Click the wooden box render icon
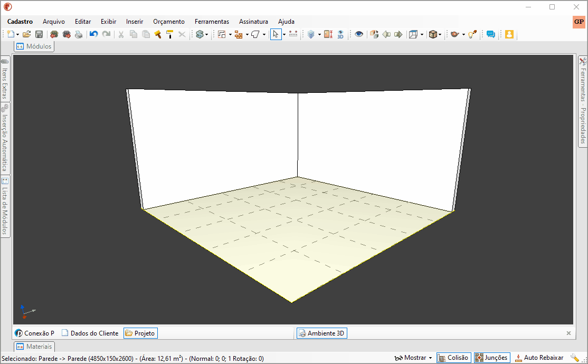The width and height of the screenshot is (588, 364). tap(433, 34)
